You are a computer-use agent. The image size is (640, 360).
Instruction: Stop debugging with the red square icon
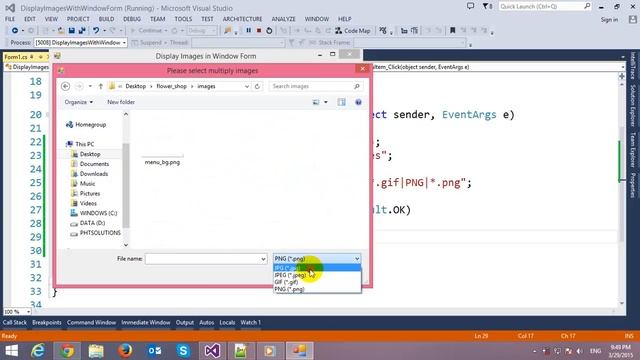pyautogui.click(x=259, y=31)
